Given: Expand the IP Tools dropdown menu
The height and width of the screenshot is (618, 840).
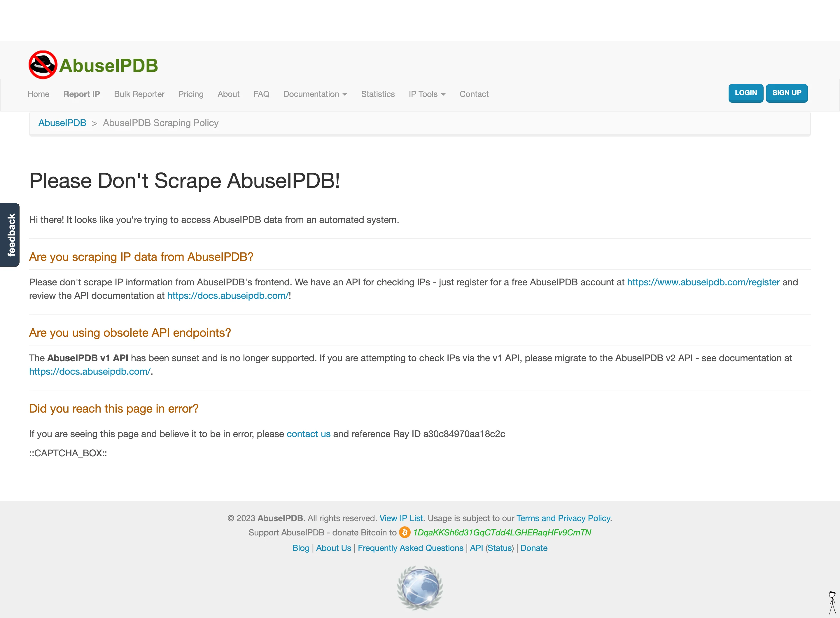Looking at the screenshot, I should 427,94.
